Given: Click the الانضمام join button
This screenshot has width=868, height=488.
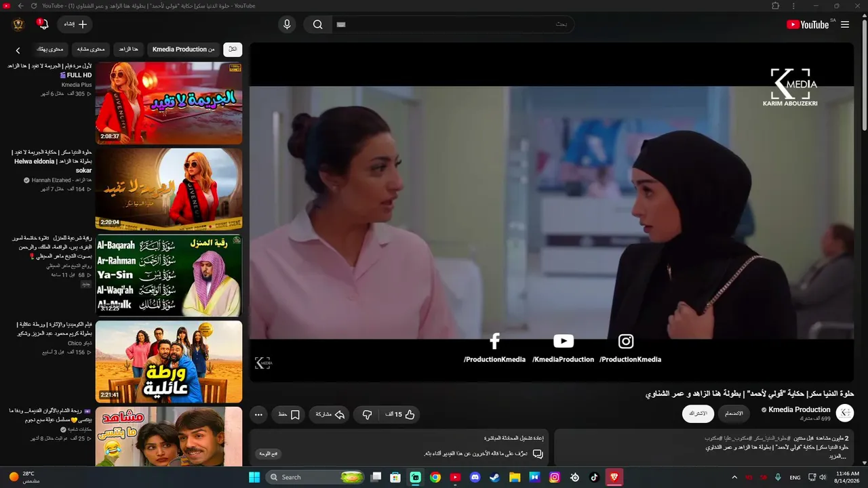Looking at the screenshot, I should pos(734,413).
